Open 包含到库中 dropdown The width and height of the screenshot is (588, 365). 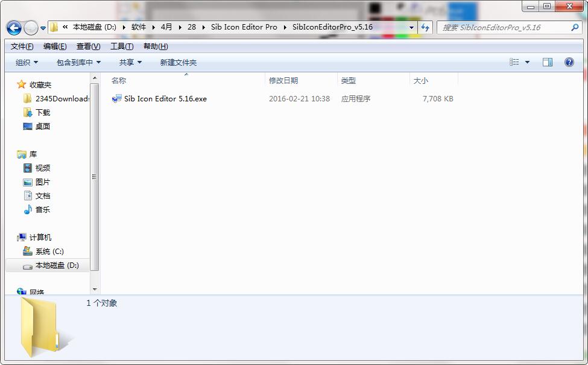(x=78, y=62)
